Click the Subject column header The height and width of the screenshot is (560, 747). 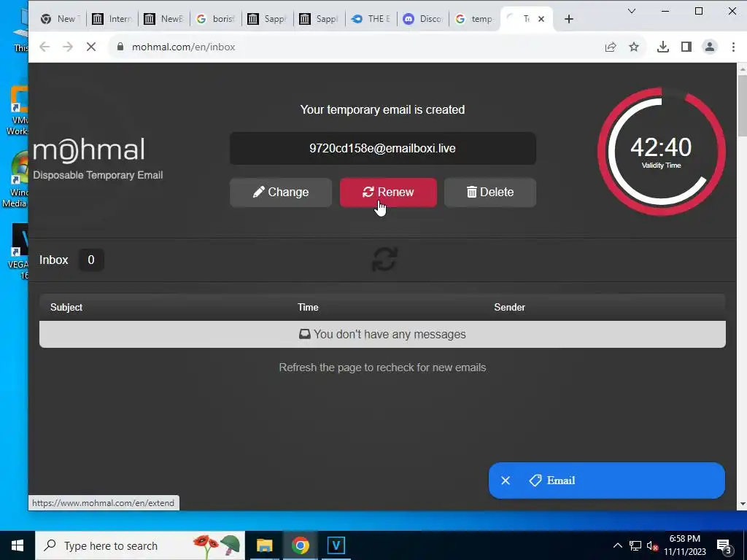66,307
